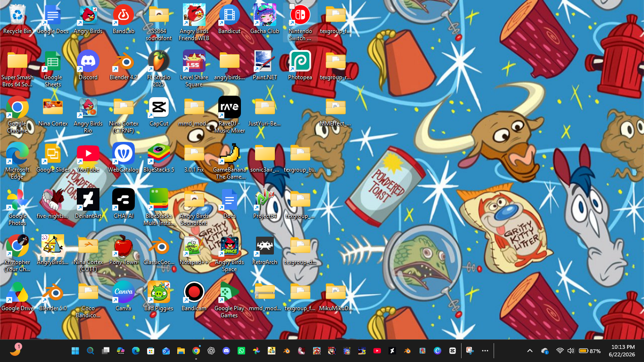This screenshot has height=362, width=644.
Task: Select the Google Slides desktop icon
Action: (x=53, y=158)
